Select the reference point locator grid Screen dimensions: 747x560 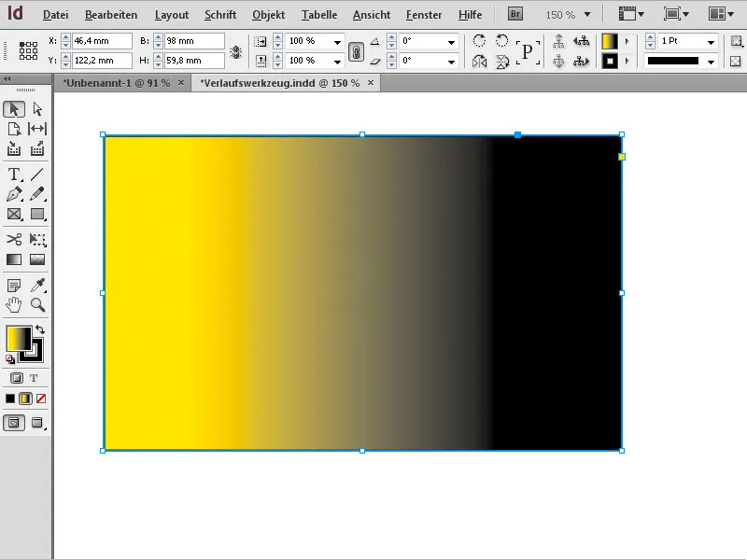coord(28,51)
